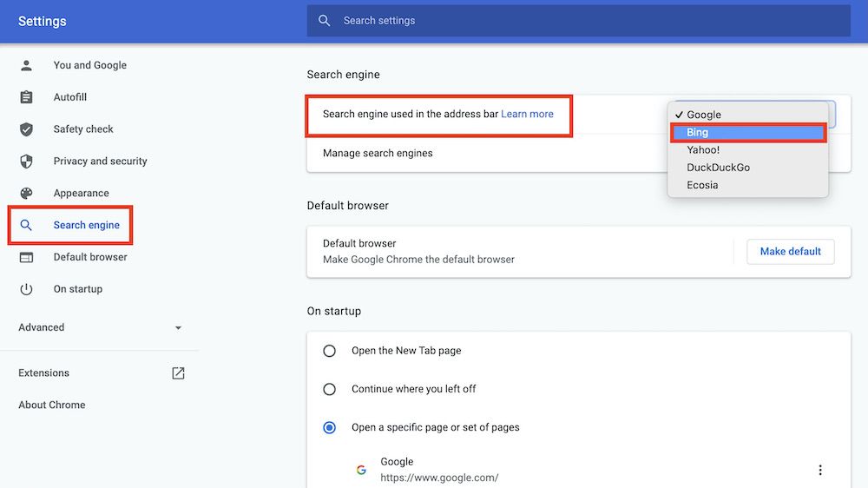Click the On startup power icon
This screenshot has width=868, height=488.
[x=27, y=289]
